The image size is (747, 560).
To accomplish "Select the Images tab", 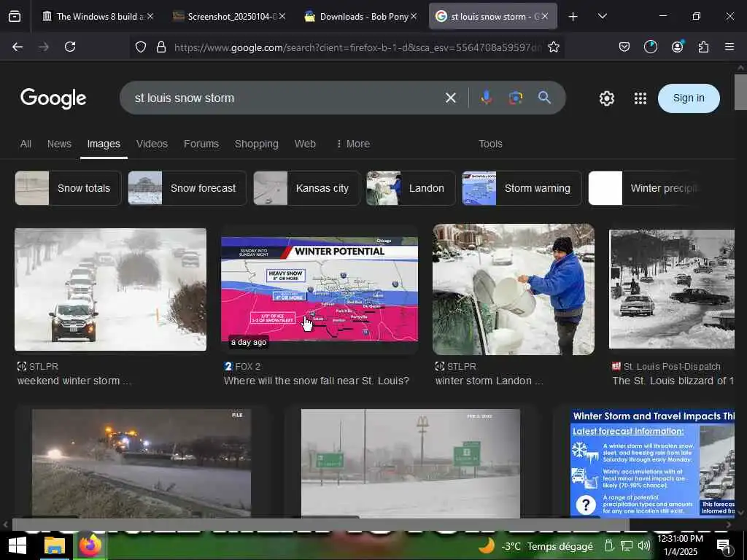I will [x=104, y=144].
